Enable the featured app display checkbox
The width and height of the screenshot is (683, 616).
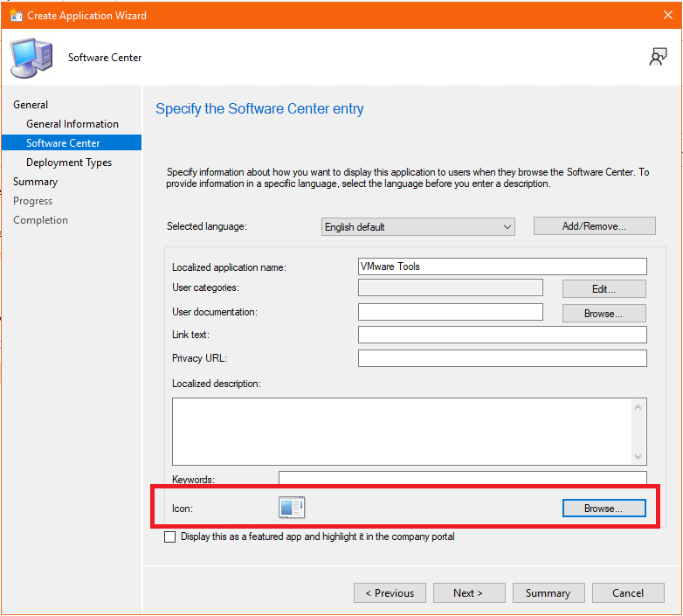point(170,537)
